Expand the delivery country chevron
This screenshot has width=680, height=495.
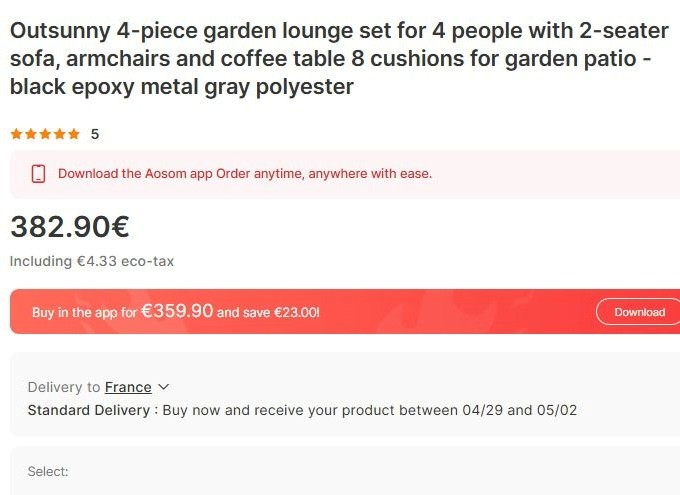point(164,387)
